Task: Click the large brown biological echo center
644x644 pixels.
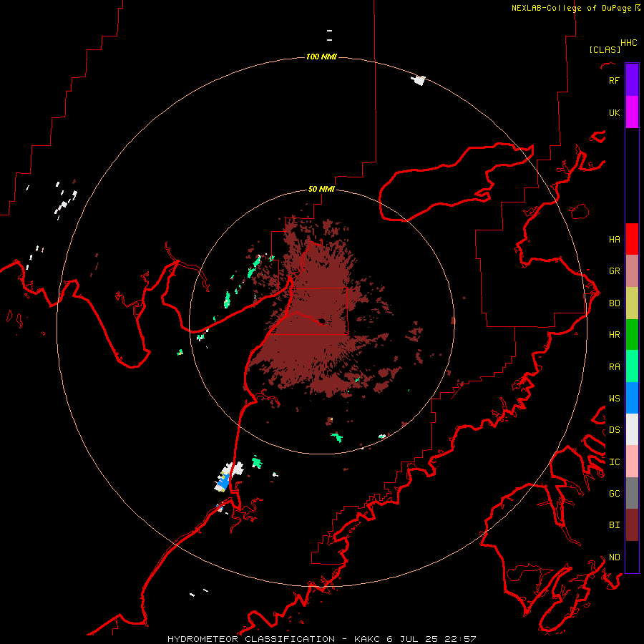Action: pyautogui.click(x=318, y=312)
